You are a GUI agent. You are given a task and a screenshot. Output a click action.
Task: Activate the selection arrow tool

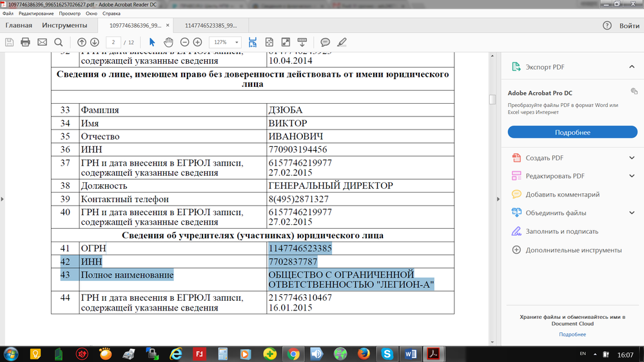(x=152, y=43)
